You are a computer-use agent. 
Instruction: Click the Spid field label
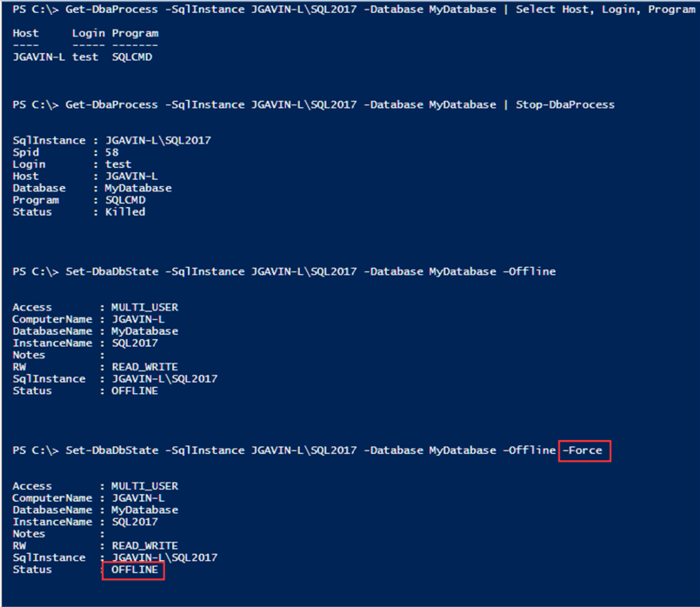pyautogui.click(x=25, y=153)
